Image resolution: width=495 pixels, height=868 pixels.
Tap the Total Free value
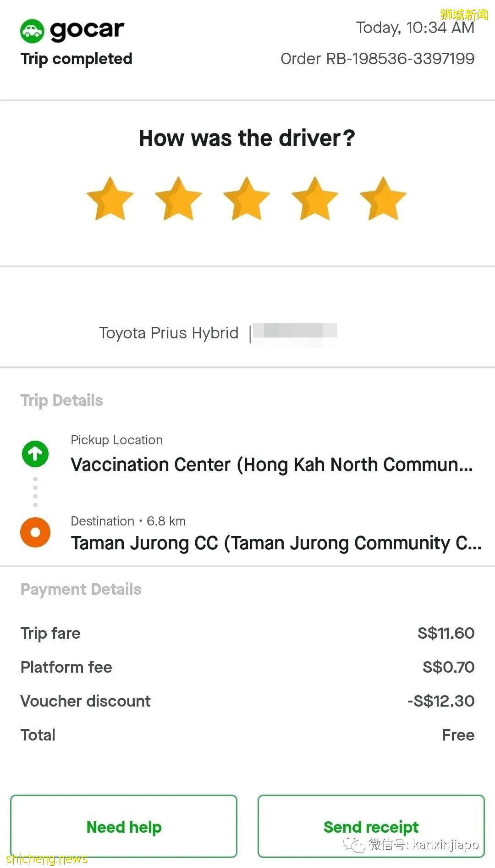(x=458, y=735)
